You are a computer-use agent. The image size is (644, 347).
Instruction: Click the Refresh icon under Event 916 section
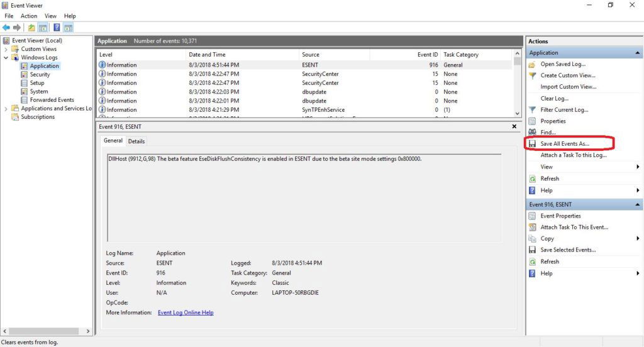pyautogui.click(x=532, y=262)
